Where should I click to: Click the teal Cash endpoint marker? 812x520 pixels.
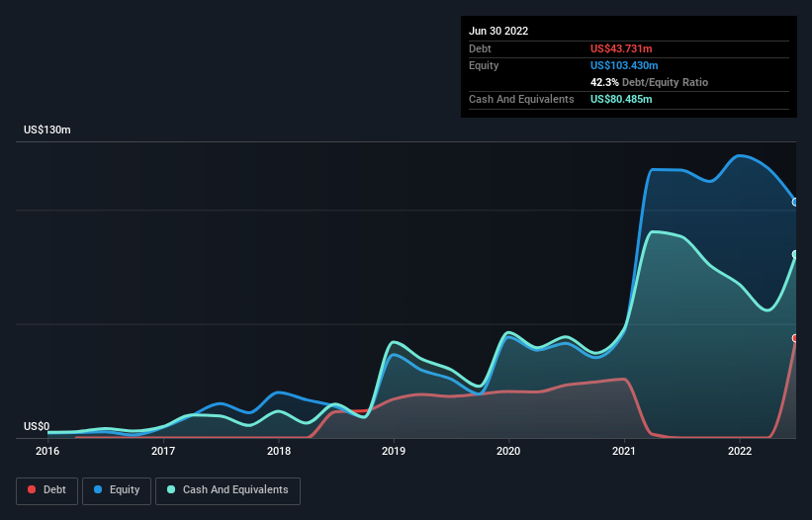(795, 255)
